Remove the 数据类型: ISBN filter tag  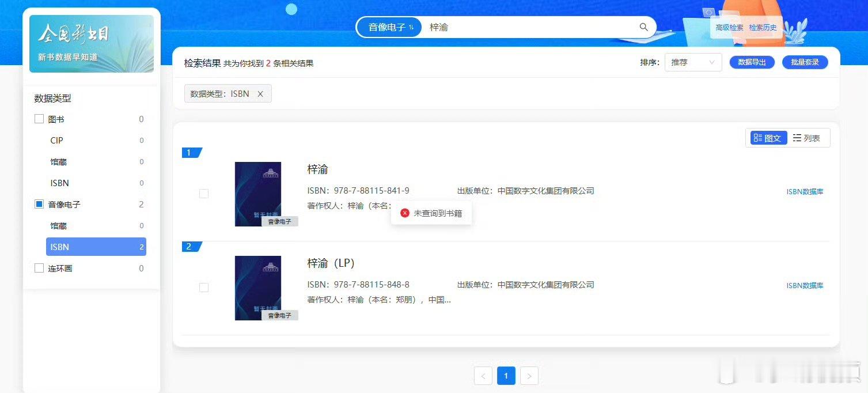click(260, 94)
